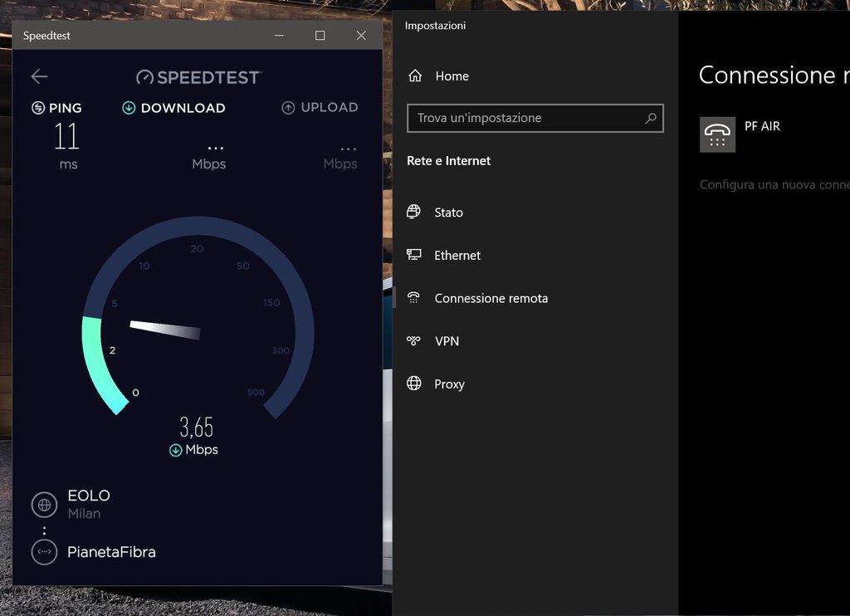Open the Proxy settings page
Image resolution: width=850 pixels, height=616 pixels.
[449, 384]
